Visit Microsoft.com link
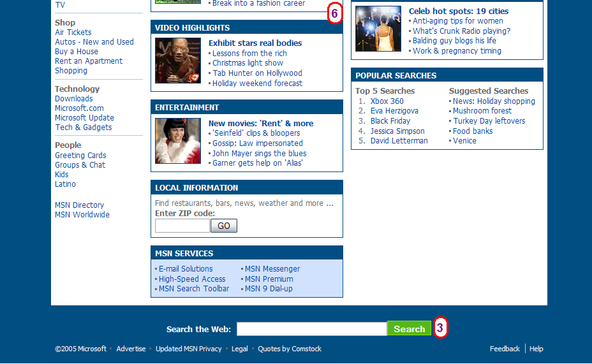The image size is (592, 364). coord(79,108)
